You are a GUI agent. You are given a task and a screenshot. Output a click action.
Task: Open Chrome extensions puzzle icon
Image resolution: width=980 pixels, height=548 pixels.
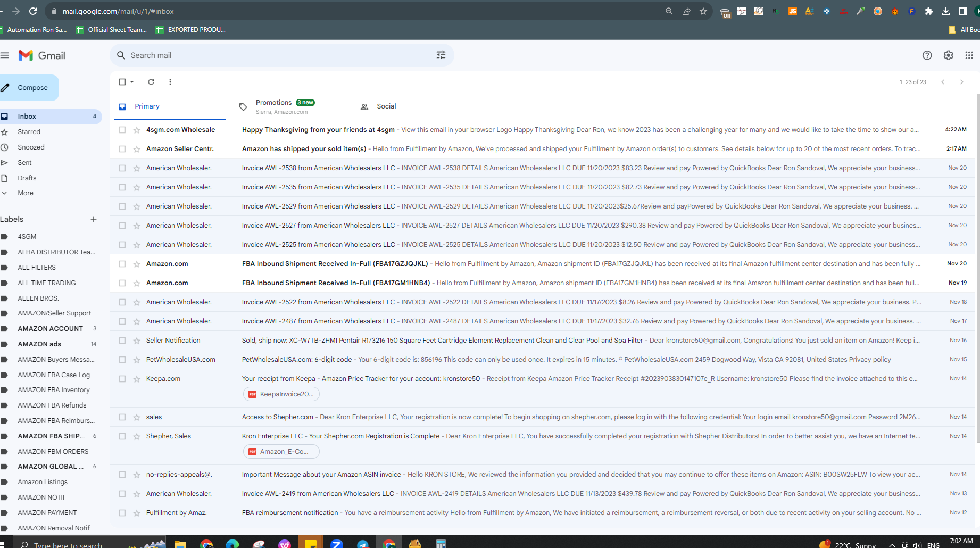coord(929,11)
